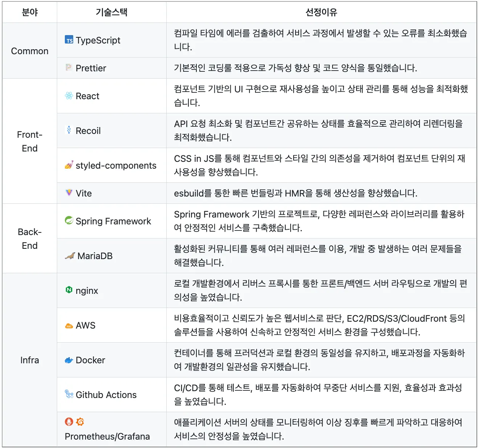This screenshot has width=479, height=448.
Task: Click the React atom logo icon
Action: (69, 95)
